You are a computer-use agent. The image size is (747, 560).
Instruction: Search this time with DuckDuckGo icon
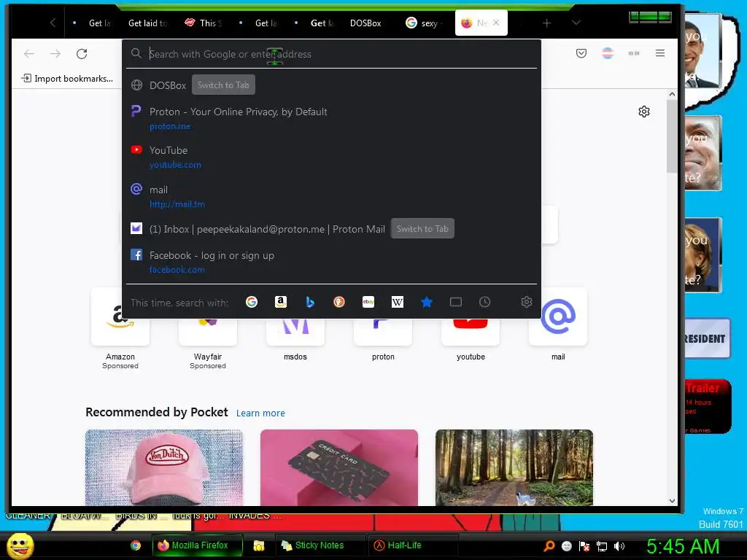[339, 302]
